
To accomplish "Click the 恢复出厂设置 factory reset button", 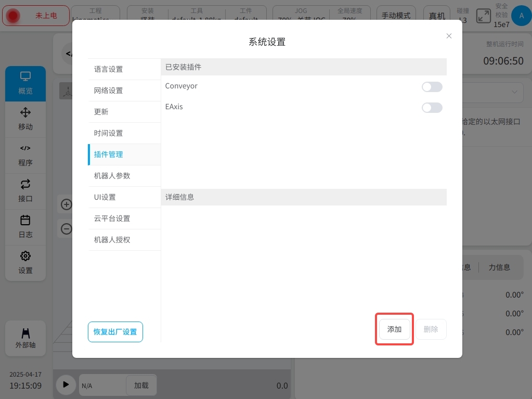I will point(115,332).
